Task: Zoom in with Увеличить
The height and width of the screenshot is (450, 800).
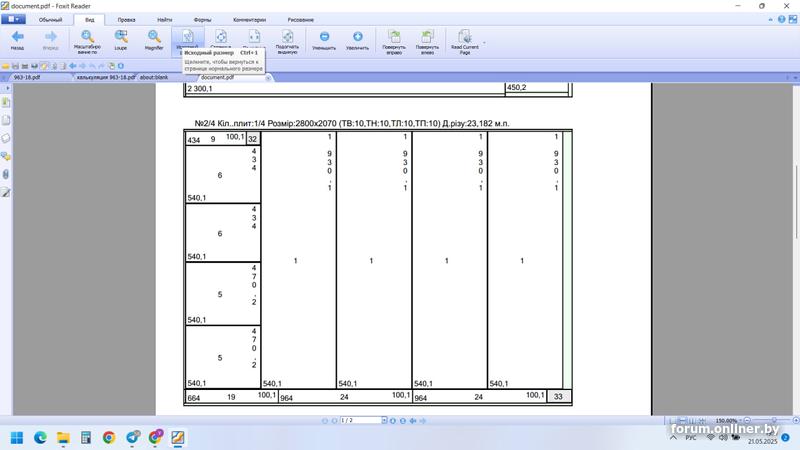Action: (x=358, y=40)
